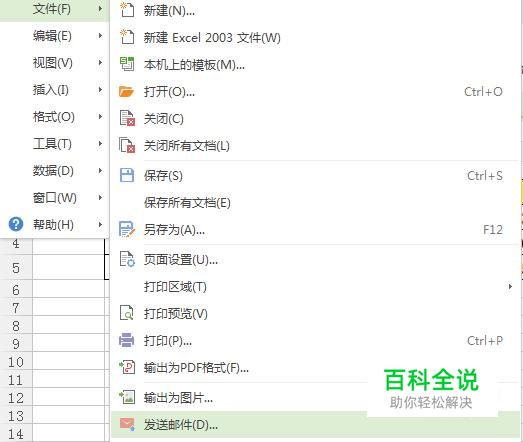Click the printer icon
Viewport: 523px width, 442px height.
tap(127, 340)
